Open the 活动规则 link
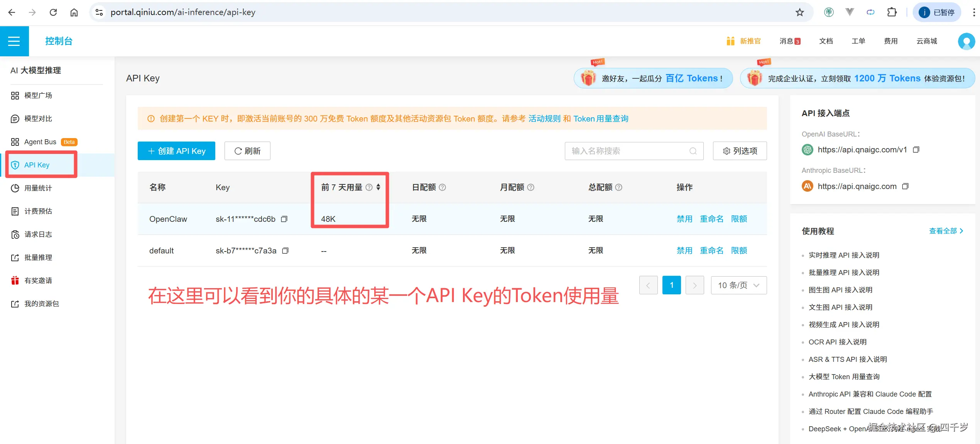The image size is (980, 444). (545, 118)
